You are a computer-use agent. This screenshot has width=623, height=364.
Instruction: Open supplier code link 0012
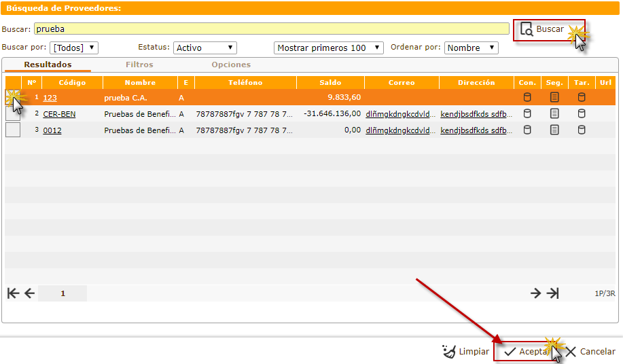tap(52, 130)
